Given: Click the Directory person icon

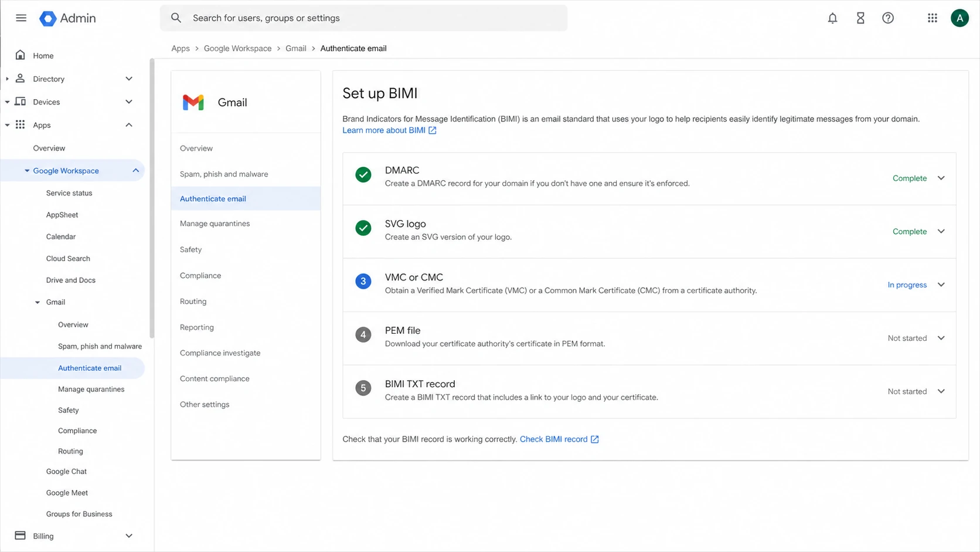Looking at the screenshot, I should tap(21, 78).
